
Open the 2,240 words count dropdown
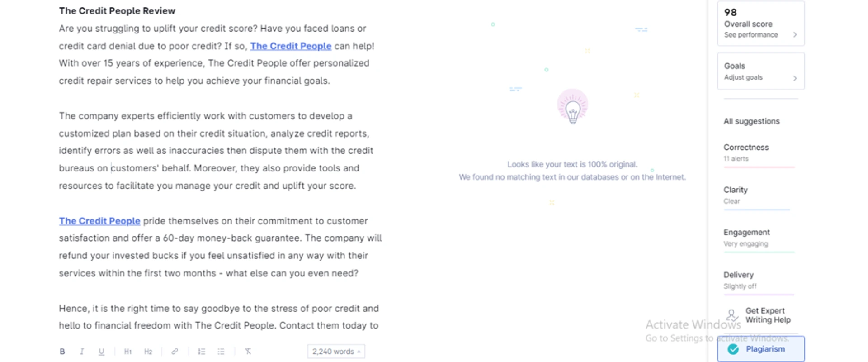click(x=336, y=352)
